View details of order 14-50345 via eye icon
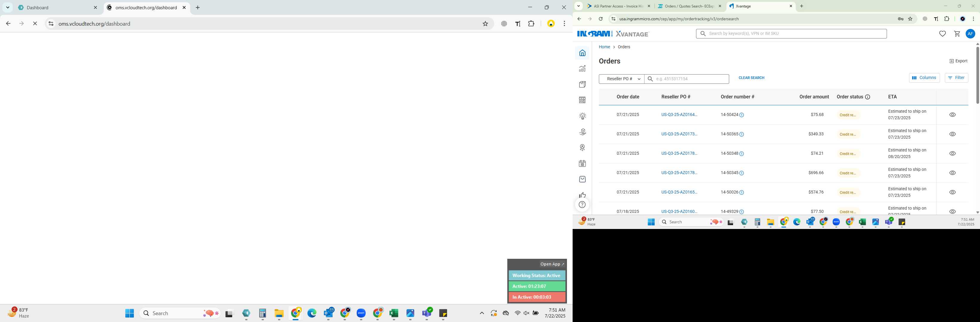The height and width of the screenshot is (322, 980). coord(952,173)
